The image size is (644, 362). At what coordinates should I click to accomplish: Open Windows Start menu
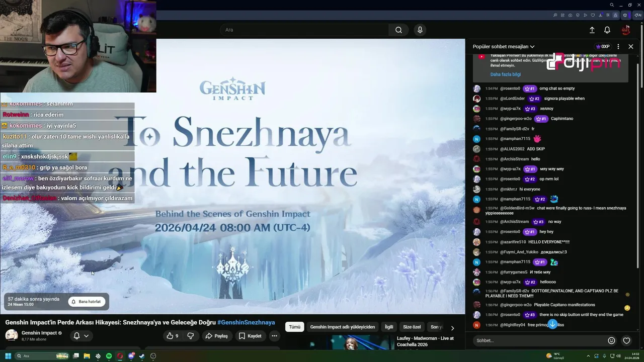(x=8, y=356)
